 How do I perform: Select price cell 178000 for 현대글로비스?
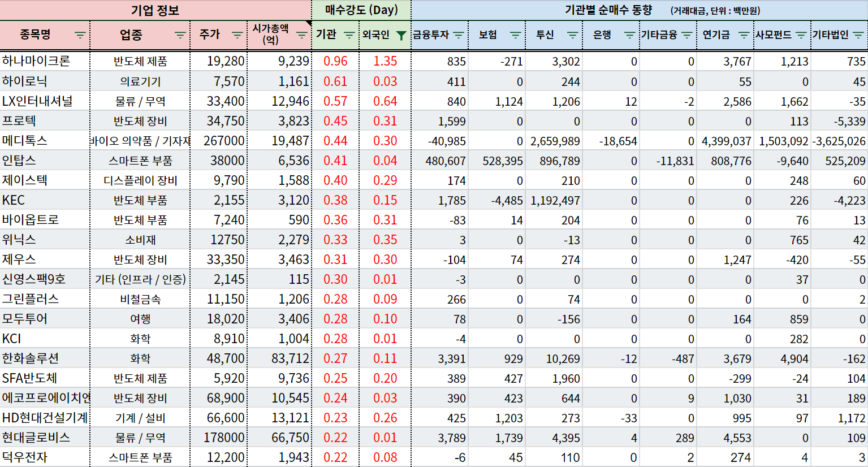click(x=219, y=438)
